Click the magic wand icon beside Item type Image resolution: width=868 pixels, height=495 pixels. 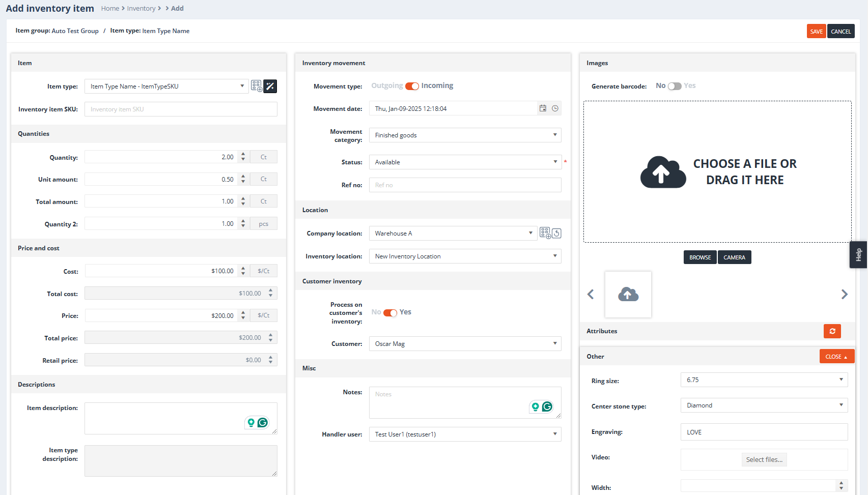click(x=270, y=86)
